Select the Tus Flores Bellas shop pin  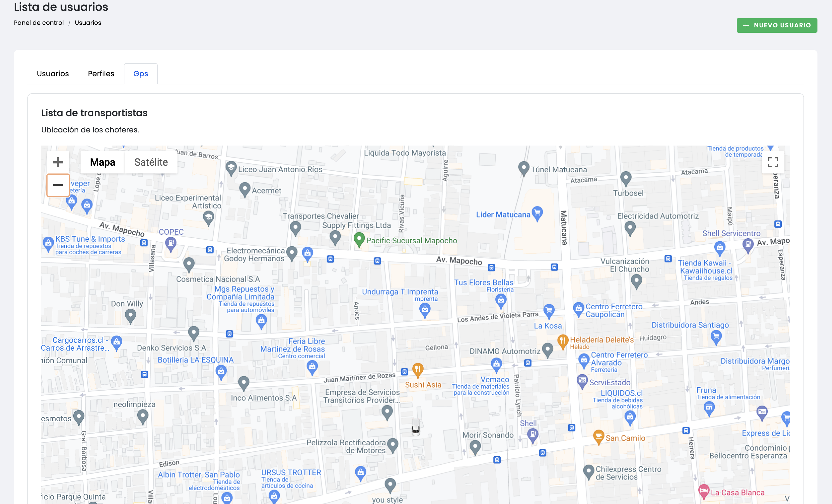[x=501, y=301]
